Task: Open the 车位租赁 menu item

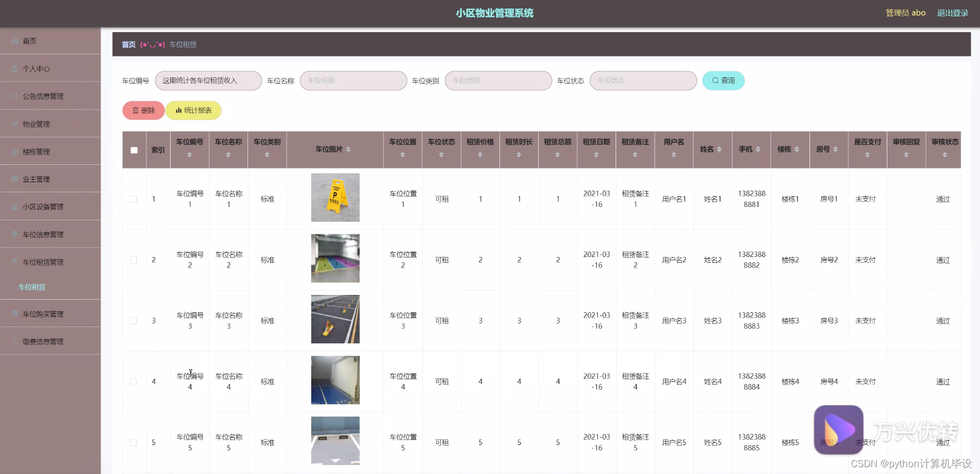Action: coord(32,287)
